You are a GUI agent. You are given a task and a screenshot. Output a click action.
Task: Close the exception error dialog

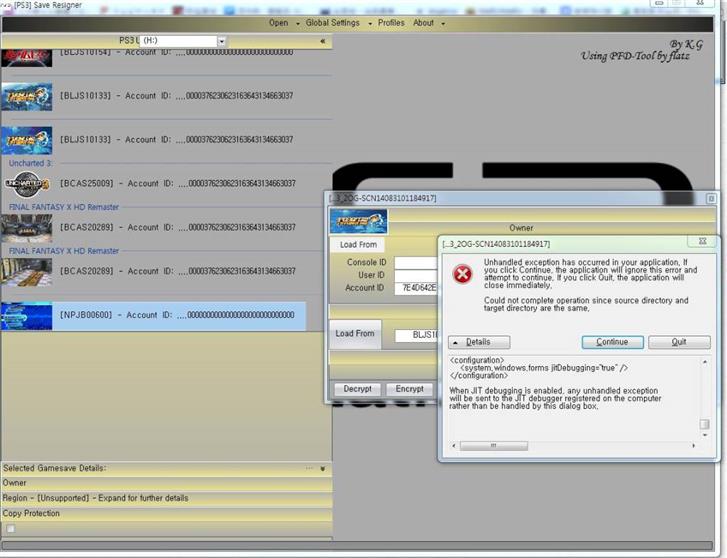702,241
